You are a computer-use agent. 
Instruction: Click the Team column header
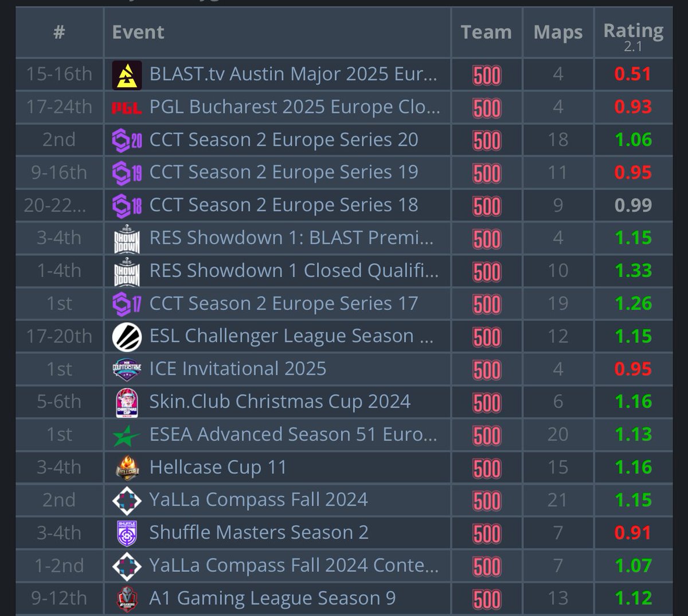[x=486, y=32]
